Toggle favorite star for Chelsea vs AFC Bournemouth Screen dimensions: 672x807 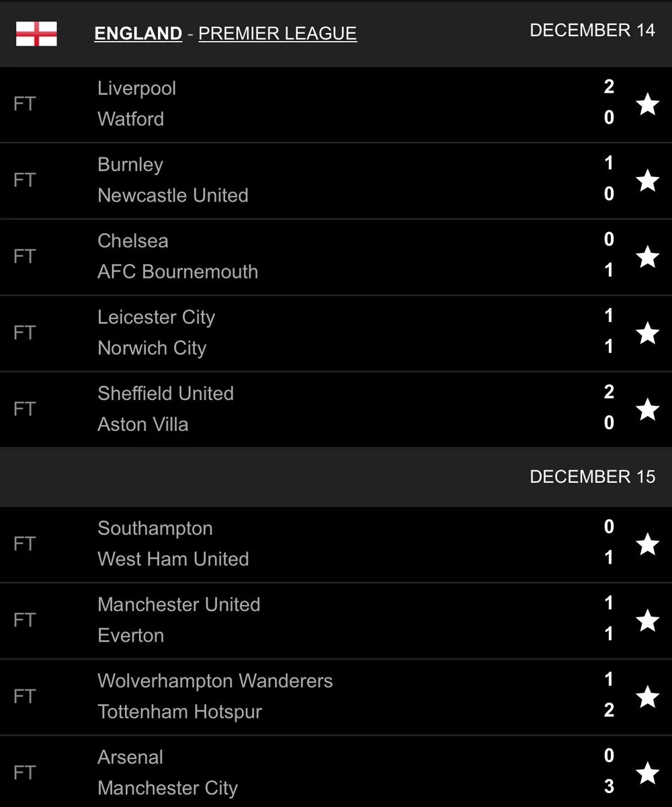pos(647,257)
